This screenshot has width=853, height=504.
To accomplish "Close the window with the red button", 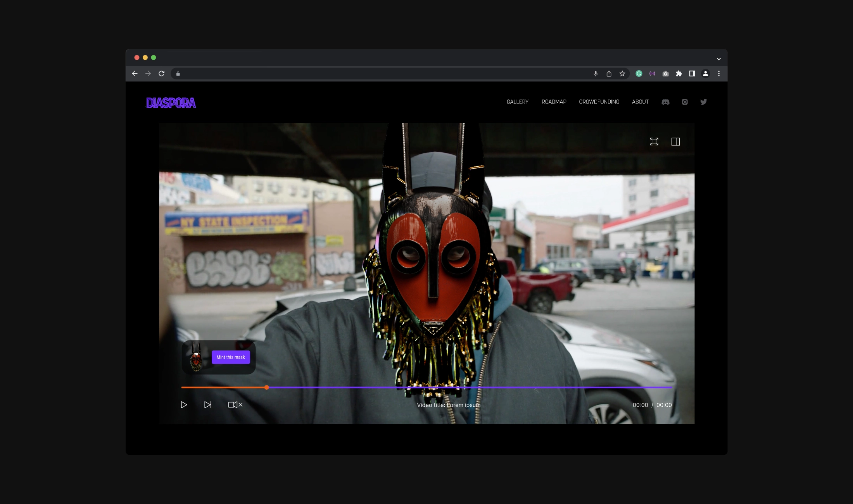I will pyautogui.click(x=137, y=57).
